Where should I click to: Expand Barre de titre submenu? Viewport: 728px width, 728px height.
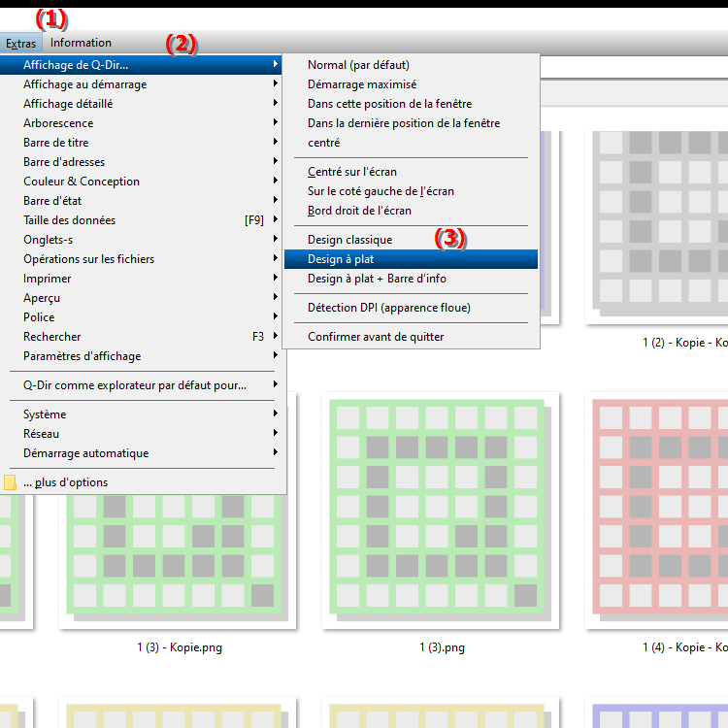[141, 143]
